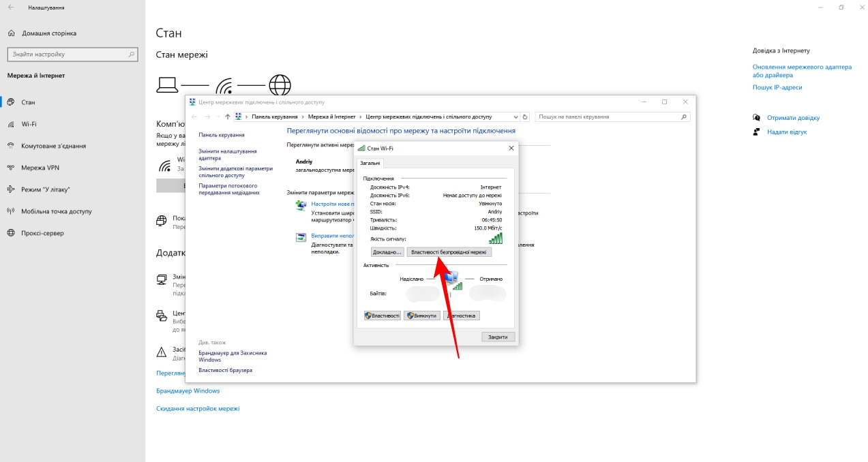The width and height of the screenshot is (868, 462).
Task: Click the back arrow in Settings header
Action: [11, 7]
